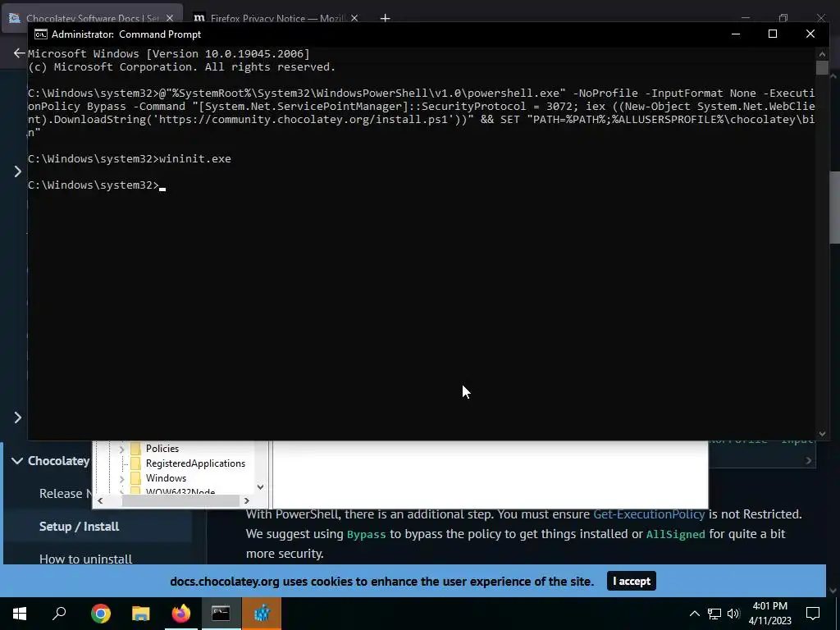Close the Chocolatey Software Docs tab
Image resolution: width=840 pixels, height=630 pixels.
(x=170, y=18)
